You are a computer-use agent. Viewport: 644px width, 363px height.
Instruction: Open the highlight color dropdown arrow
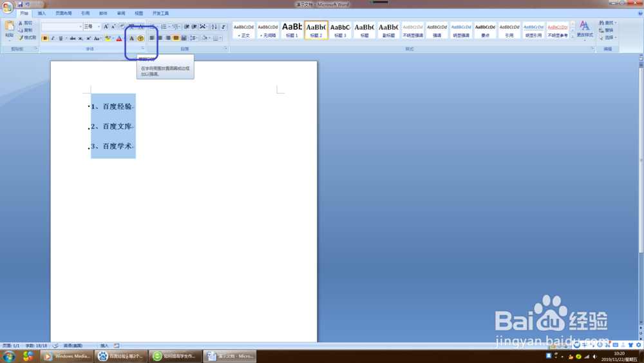pyautogui.click(x=113, y=38)
